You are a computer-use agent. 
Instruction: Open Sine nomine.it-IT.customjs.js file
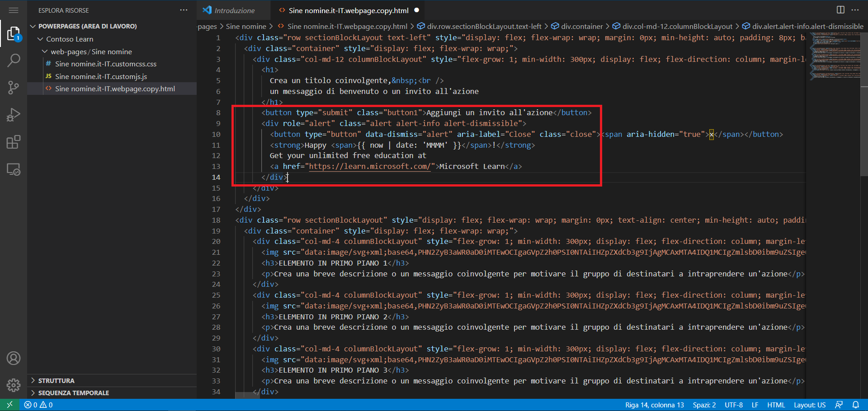pos(101,77)
